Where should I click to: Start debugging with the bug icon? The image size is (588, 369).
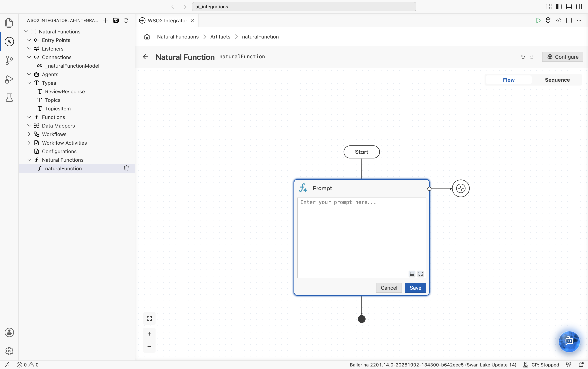[x=548, y=20]
